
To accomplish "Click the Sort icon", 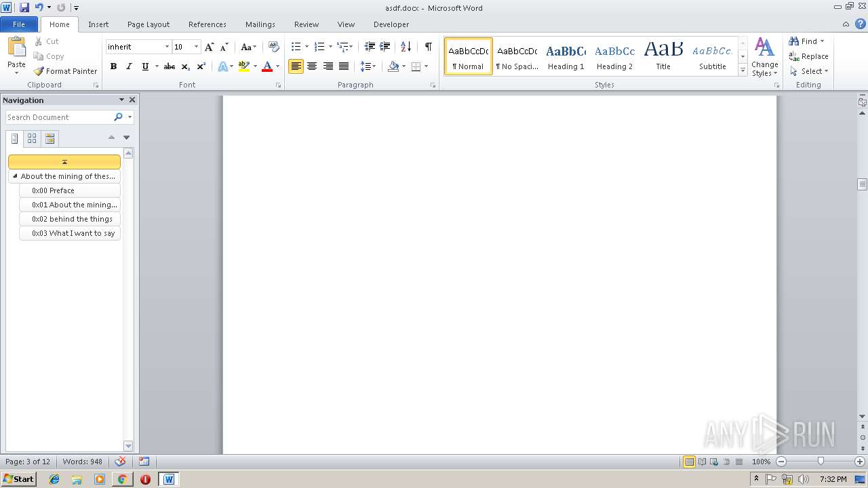I will [406, 47].
